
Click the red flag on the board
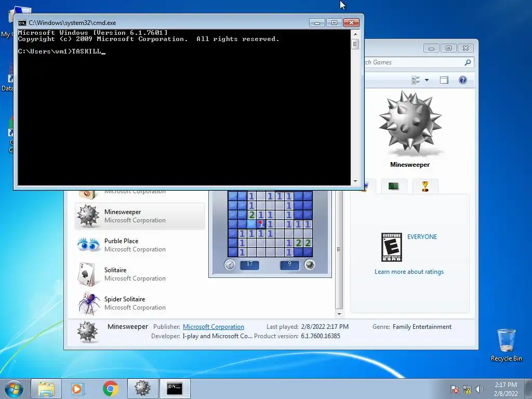(x=261, y=223)
